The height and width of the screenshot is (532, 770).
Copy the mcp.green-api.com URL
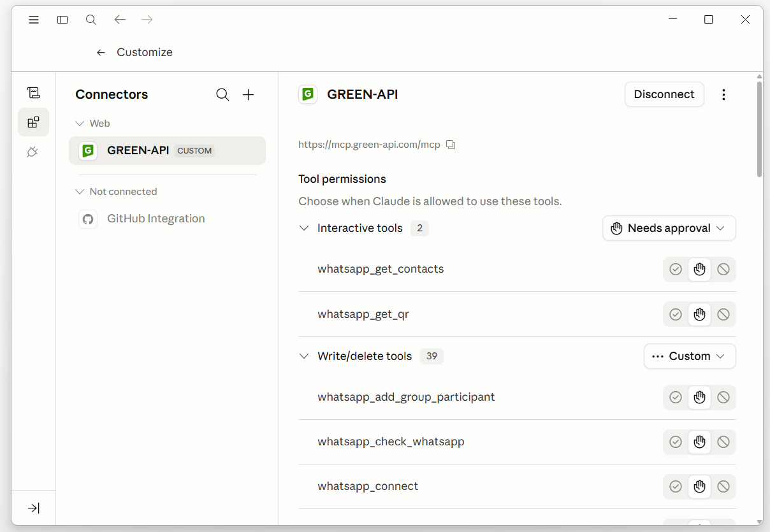click(x=451, y=145)
